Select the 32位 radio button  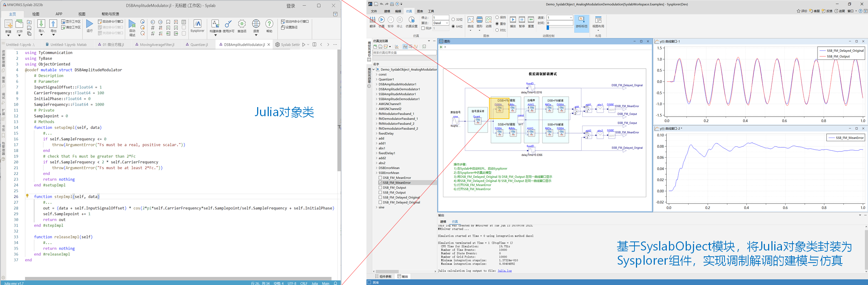point(453,20)
